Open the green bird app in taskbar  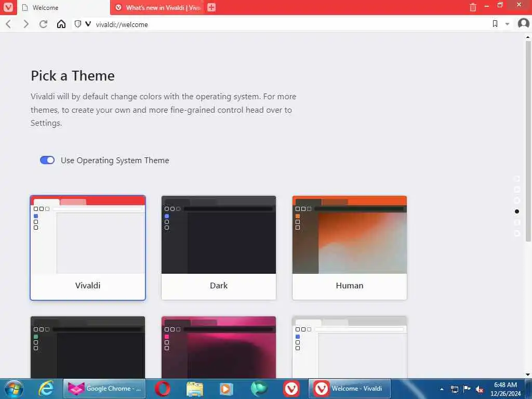click(x=259, y=389)
